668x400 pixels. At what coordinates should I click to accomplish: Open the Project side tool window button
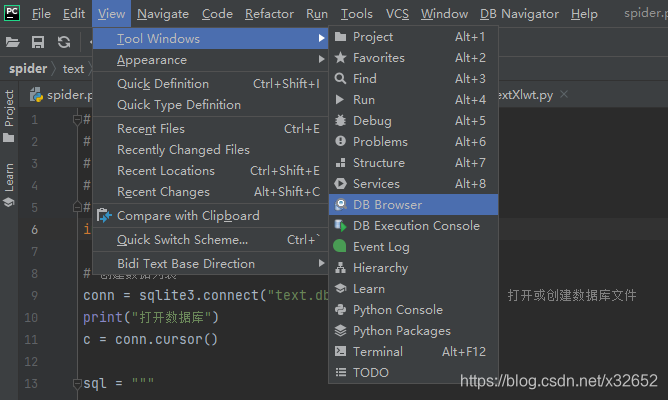coord(9,115)
